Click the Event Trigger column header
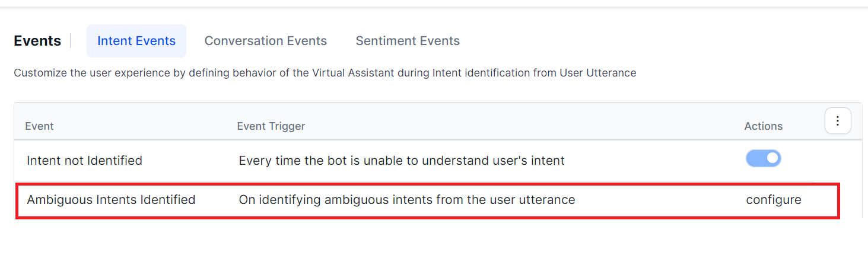868x265 pixels. tap(271, 126)
